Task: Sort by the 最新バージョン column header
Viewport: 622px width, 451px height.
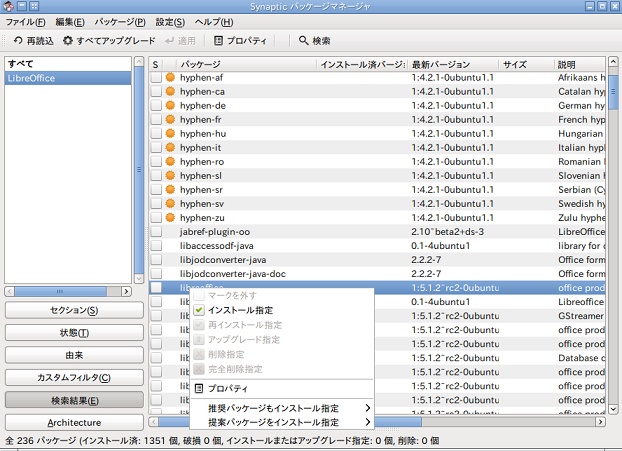Action: (453, 64)
